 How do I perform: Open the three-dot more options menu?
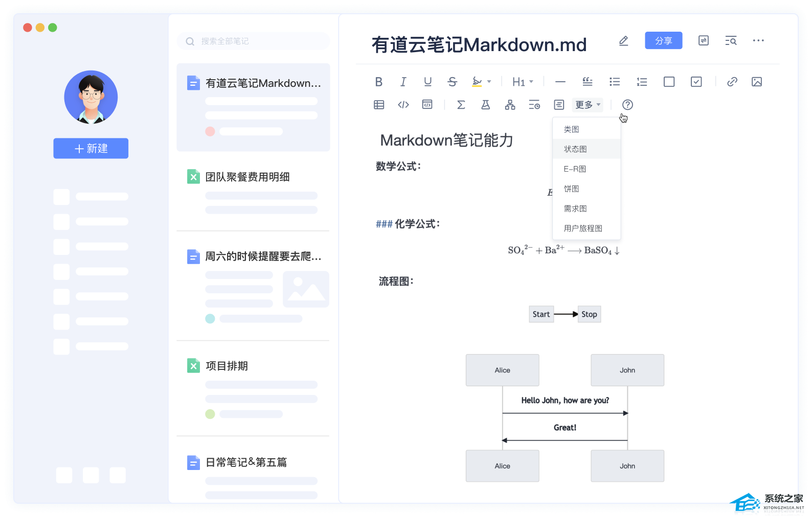tap(758, 40)
